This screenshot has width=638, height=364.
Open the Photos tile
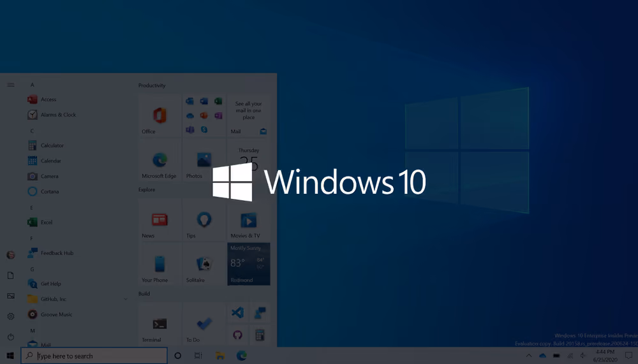[204, 160]
